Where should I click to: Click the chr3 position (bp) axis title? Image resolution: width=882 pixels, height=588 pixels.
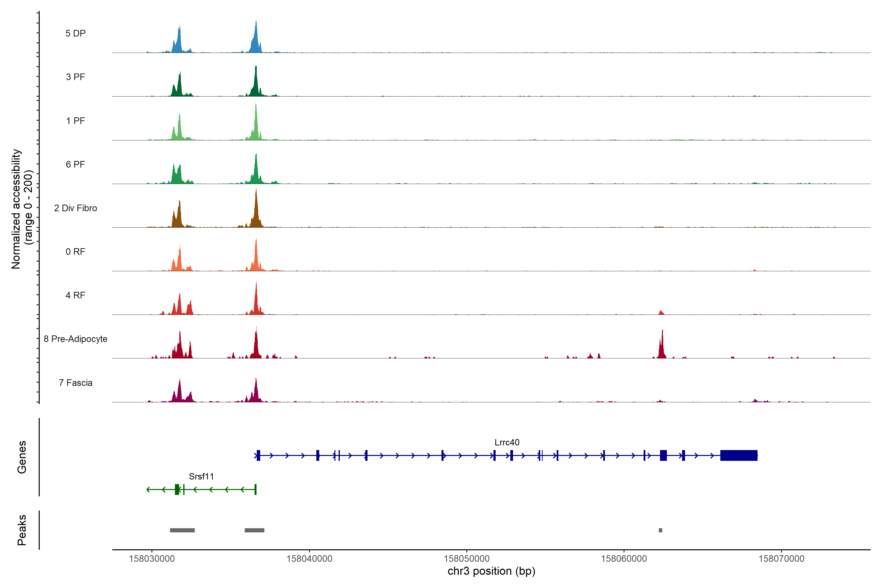(x=491, y=571)
